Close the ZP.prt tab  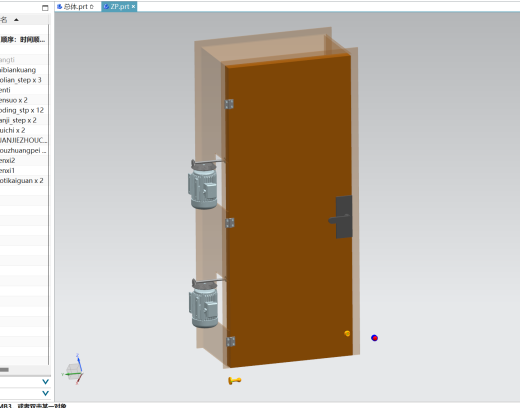point(133,6)
